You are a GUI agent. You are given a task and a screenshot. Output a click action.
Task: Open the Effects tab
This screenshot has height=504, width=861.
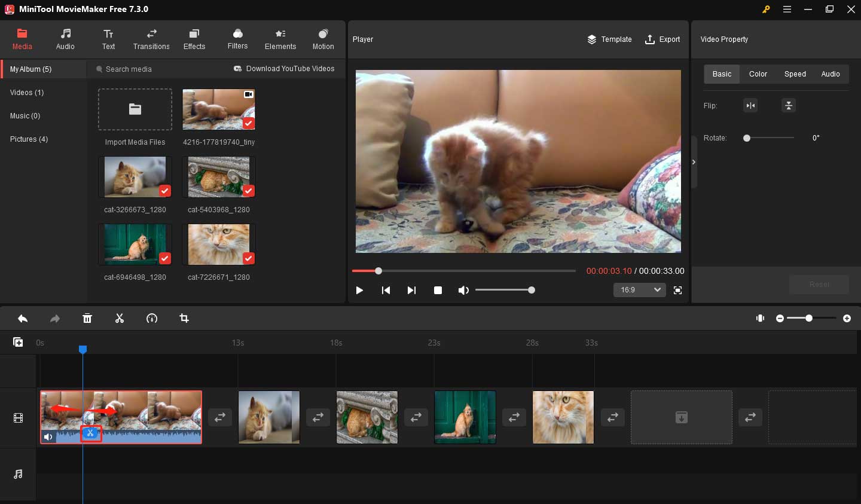[194, 39]
